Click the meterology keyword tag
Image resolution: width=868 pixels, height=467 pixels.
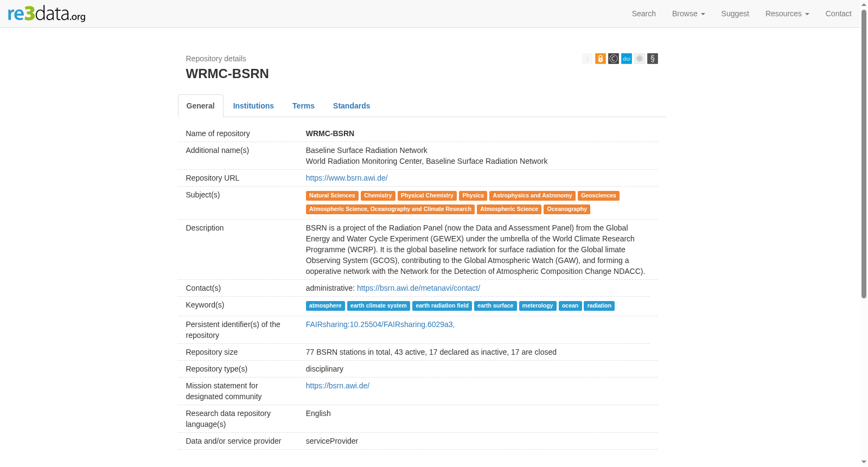click(538, 306)
